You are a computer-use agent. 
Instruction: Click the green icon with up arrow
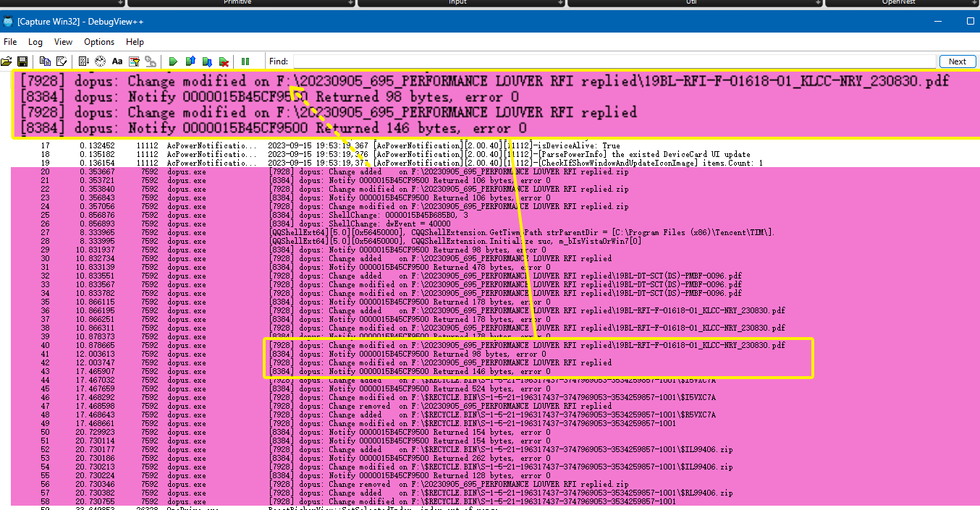coord(190,61)
